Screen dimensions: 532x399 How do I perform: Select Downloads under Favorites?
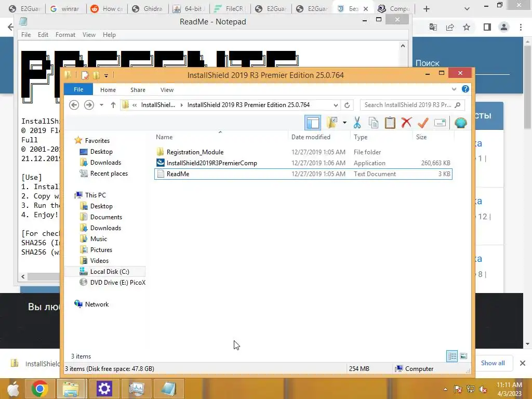(105, 163)
